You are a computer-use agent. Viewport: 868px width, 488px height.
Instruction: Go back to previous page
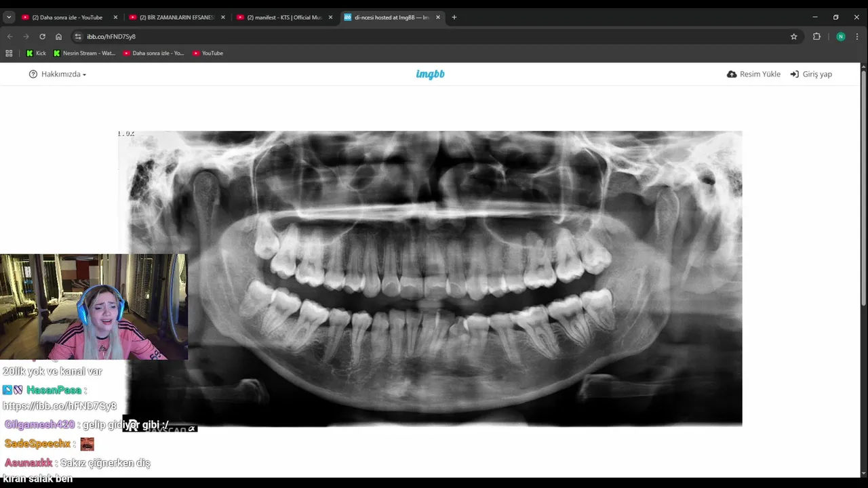coord(9,37)
